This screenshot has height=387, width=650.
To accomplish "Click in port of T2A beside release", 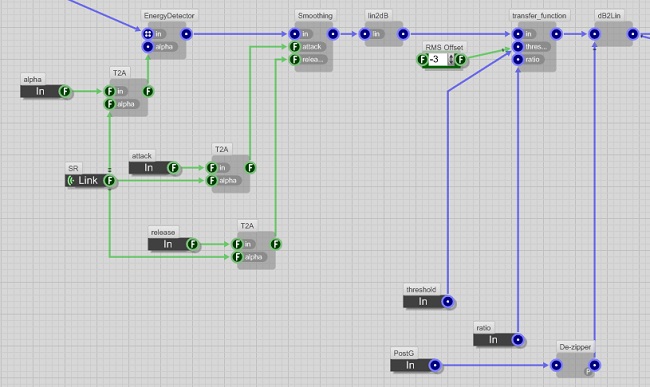I will 237,244.
